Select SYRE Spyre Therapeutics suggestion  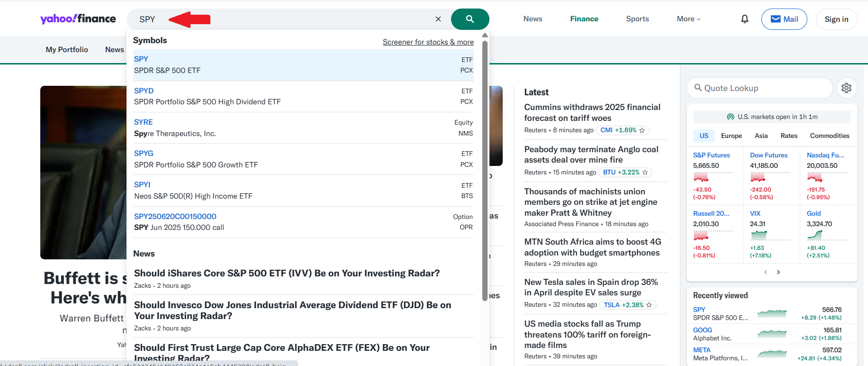tap(303, 128)
